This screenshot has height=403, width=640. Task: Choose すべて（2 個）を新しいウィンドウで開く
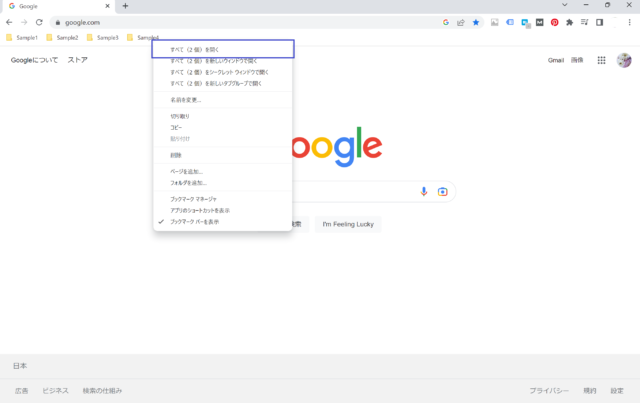pyautogui.click(x=223, y=61)
